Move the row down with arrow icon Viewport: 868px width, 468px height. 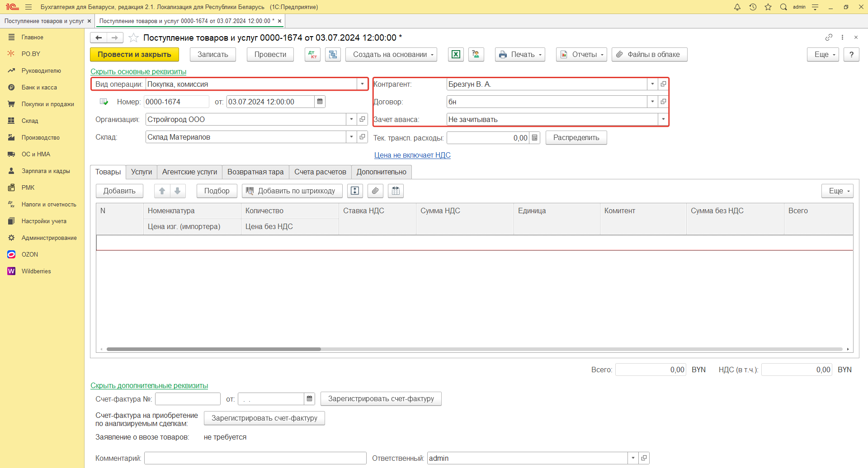tap(178, 191)
